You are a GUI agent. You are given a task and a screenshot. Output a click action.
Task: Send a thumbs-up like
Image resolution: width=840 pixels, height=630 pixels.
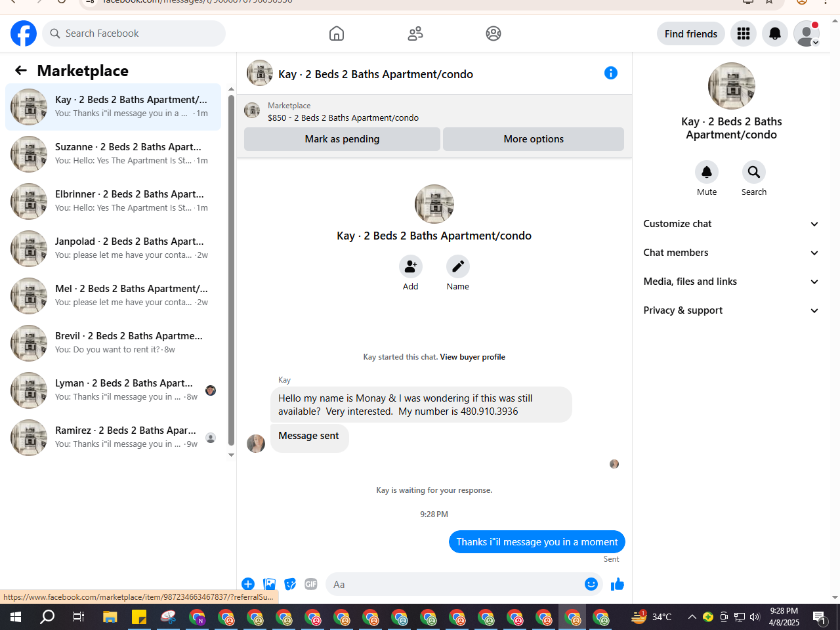pyautogui.click(x=618, y=584)
